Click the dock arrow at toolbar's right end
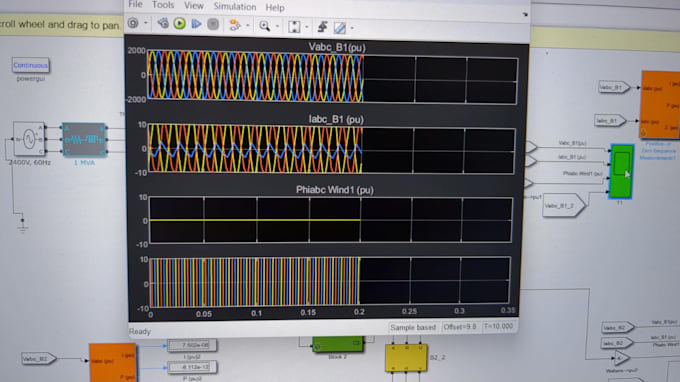 (x=525, y=14)
